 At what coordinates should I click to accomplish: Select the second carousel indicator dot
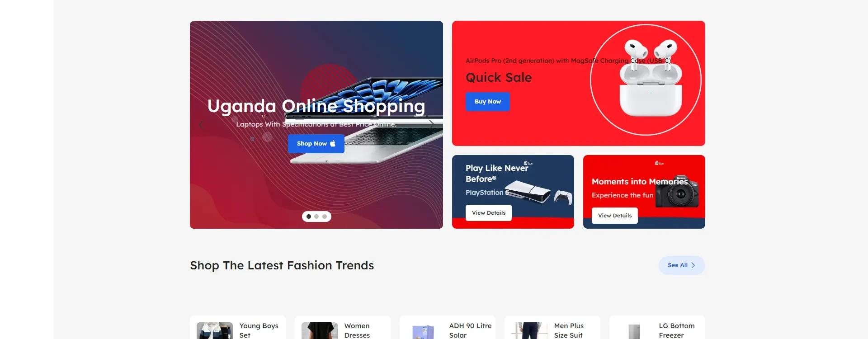(316, 217)
